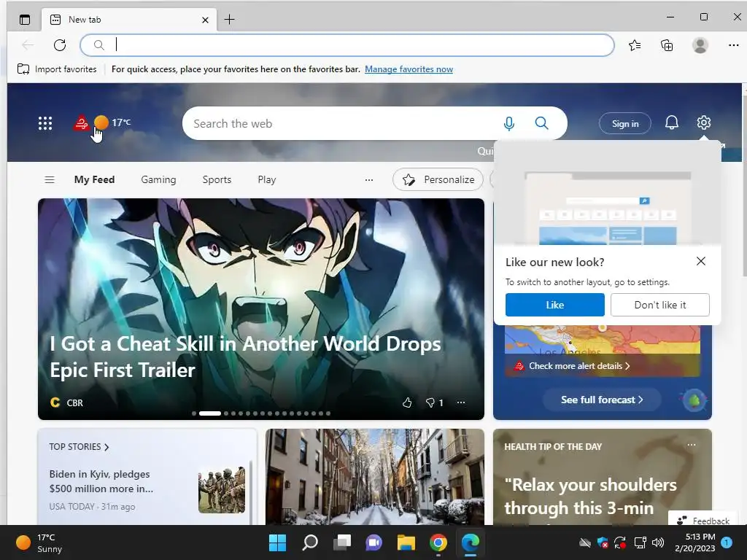747x560 pixels.
Task: Open Check more alert details
Action: tap(579, 366)
